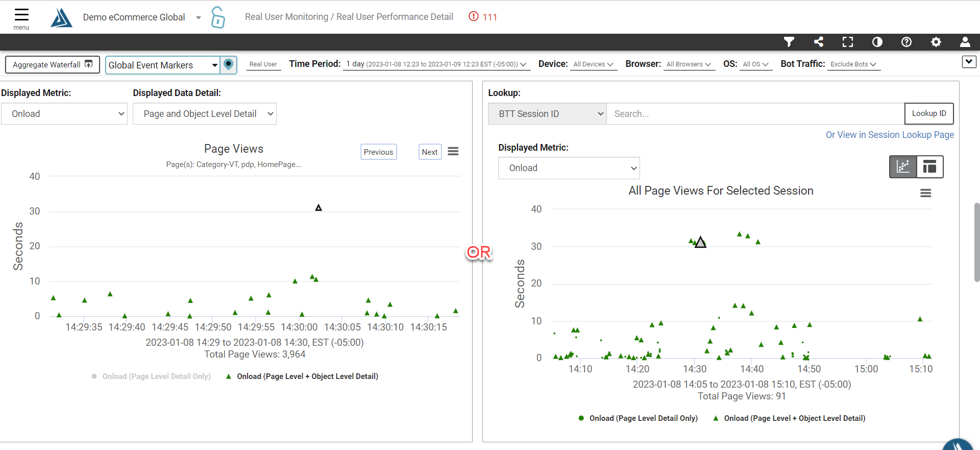Image resolution: width=980 pixels, height=450 pixels.
Task: Collapse the filter bar with chevron box
Action: click(969, 62)
